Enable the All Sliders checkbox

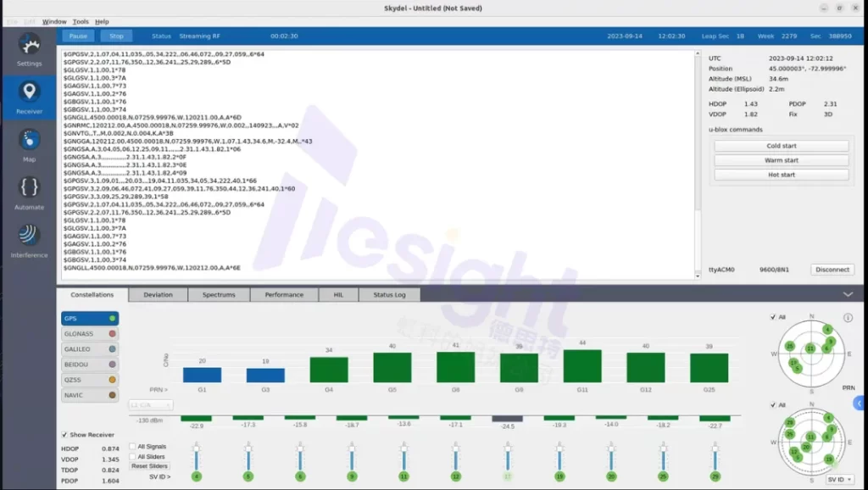[132, 457]
